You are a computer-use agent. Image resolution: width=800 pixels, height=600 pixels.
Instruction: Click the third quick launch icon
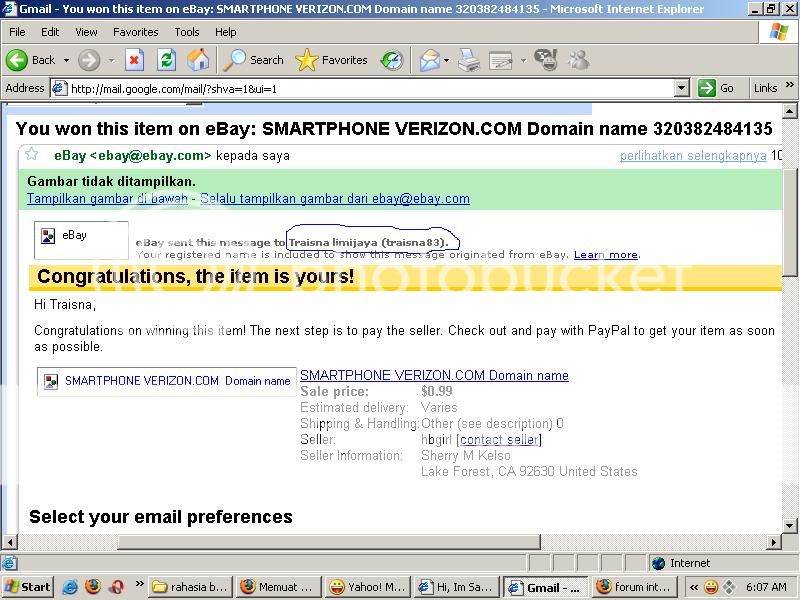pyautogui.click(x=116, y=587)
